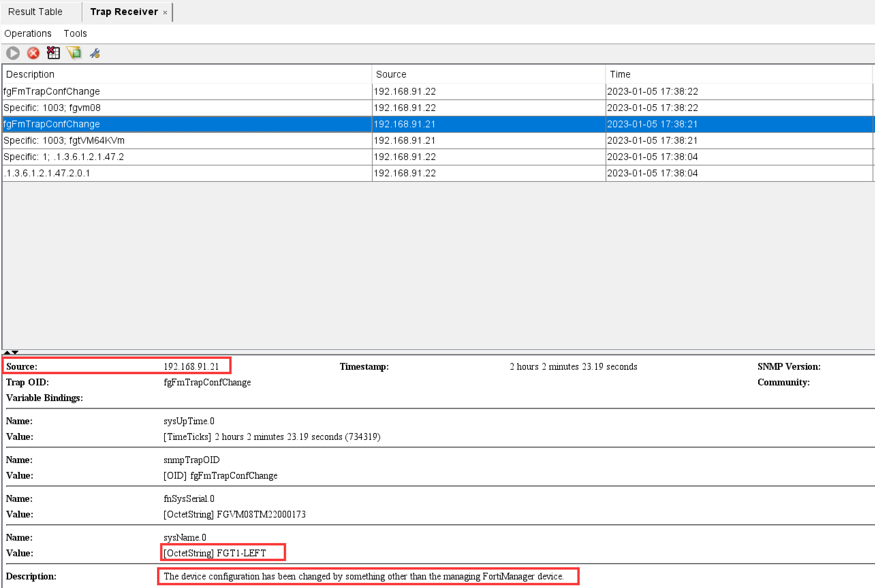The height and width of the screenshot is (588, 875).
Task: Switch to the Result Table tab
Action: pos(35,12)
